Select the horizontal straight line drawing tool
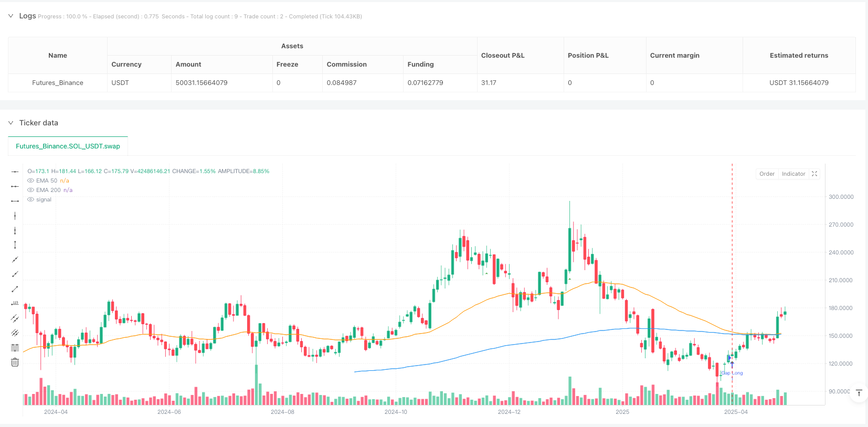The image size is (868, 427). point(15,172)
